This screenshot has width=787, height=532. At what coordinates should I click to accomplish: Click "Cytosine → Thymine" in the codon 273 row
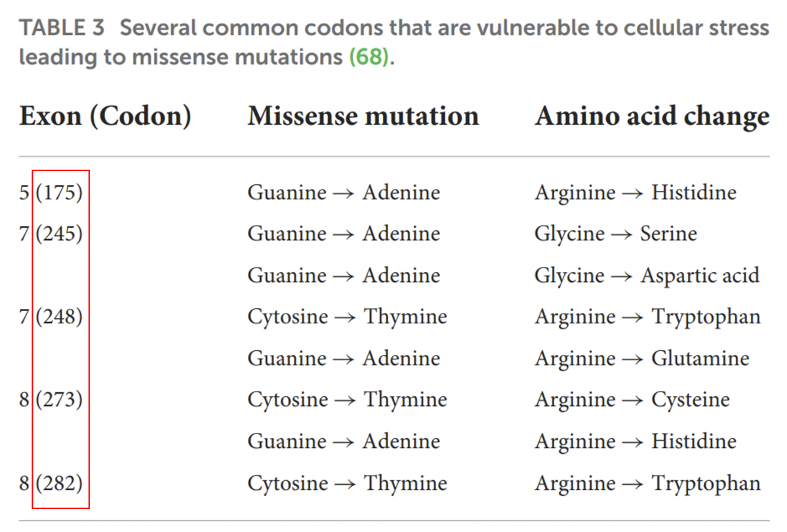[347, 400]
